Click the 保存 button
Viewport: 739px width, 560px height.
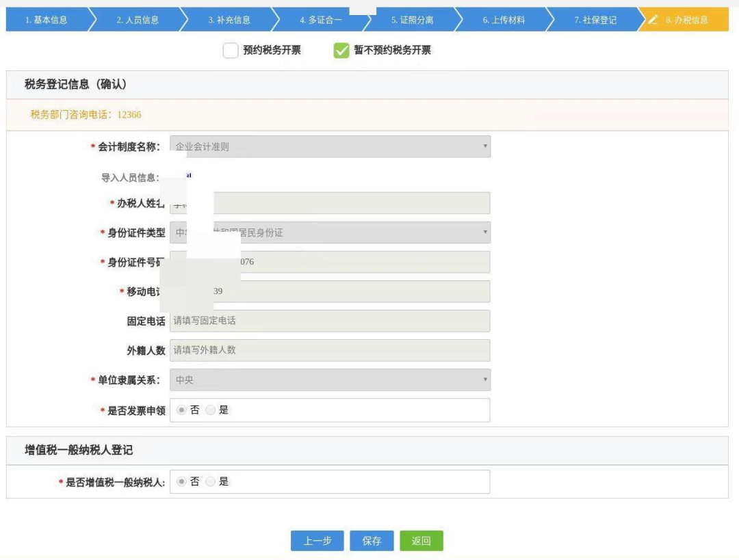coord(372,540)
